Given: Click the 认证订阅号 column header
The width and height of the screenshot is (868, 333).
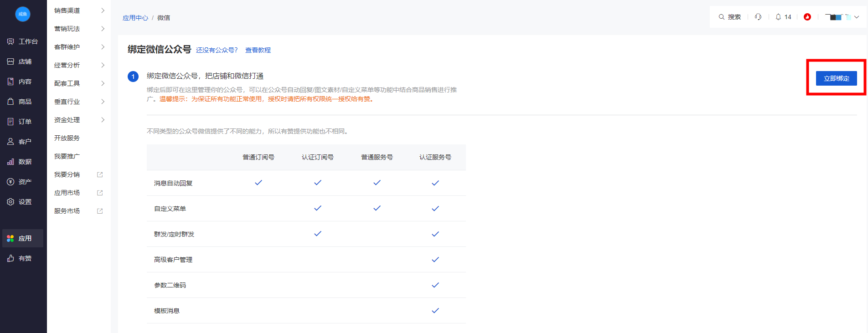Looking at the screenshot, I should pos(318,157).
